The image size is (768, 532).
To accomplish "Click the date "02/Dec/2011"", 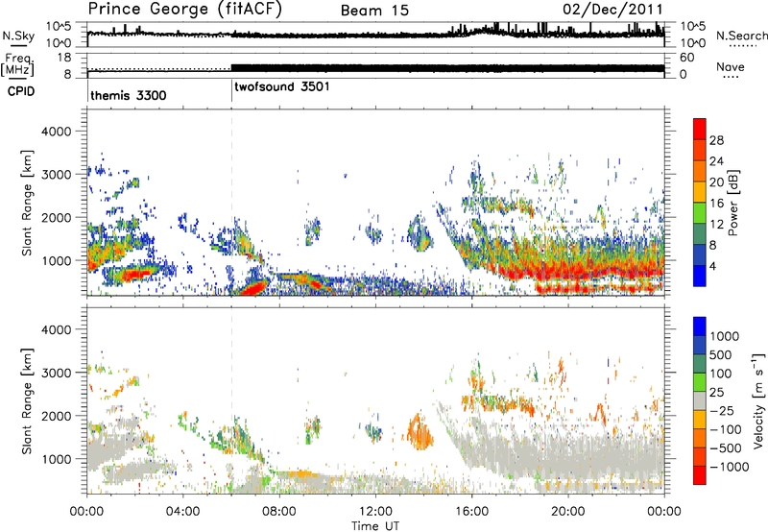I will [612, 10].
